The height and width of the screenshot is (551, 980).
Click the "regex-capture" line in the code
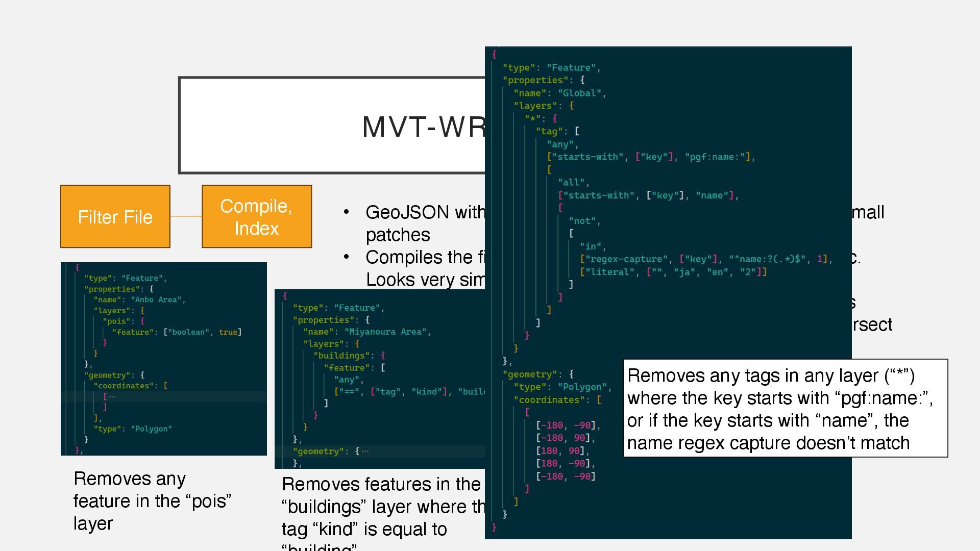pos(706,259)
